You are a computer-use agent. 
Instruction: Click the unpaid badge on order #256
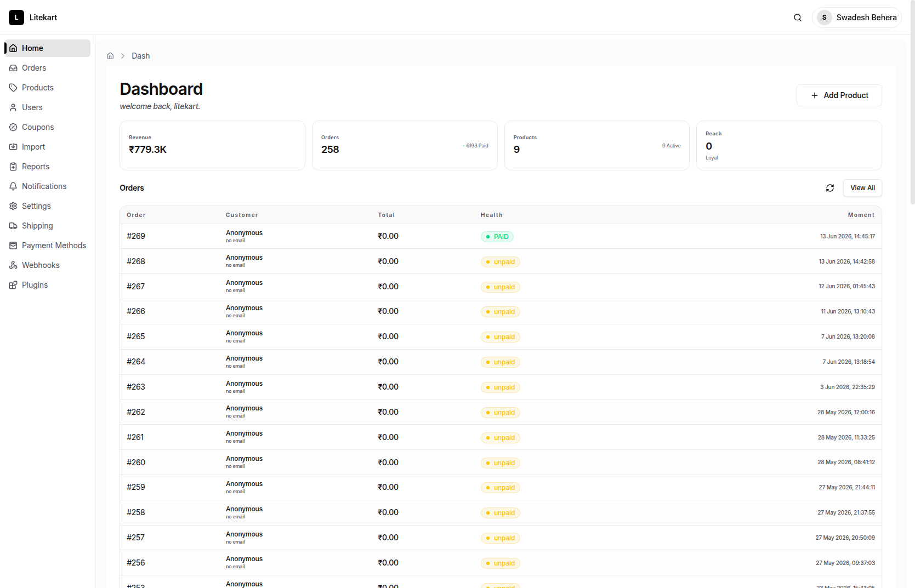(501, 563)
